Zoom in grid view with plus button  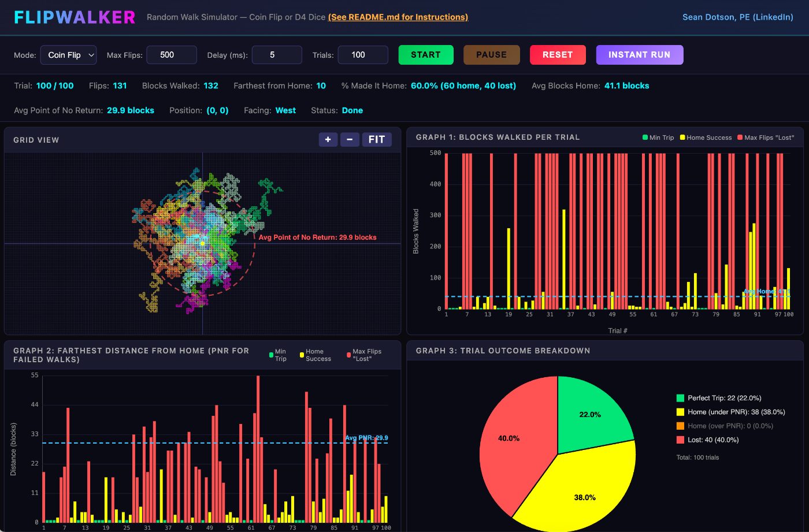(328, 139)
